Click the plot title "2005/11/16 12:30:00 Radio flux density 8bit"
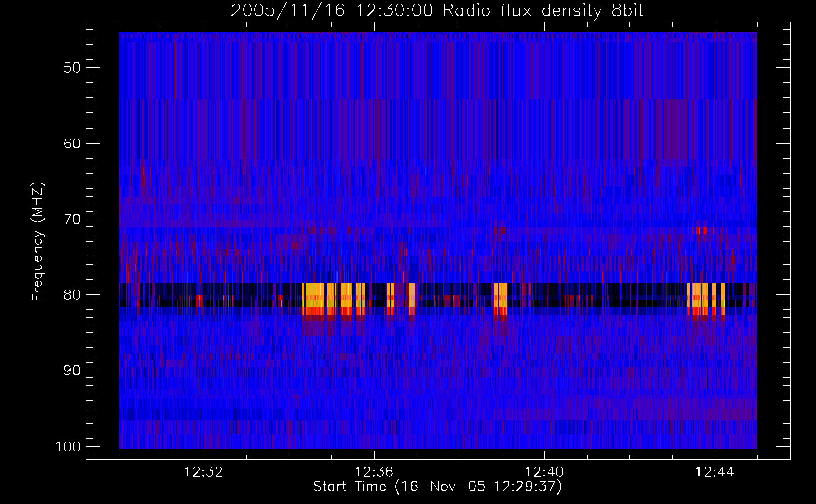 tap(437, 10)
